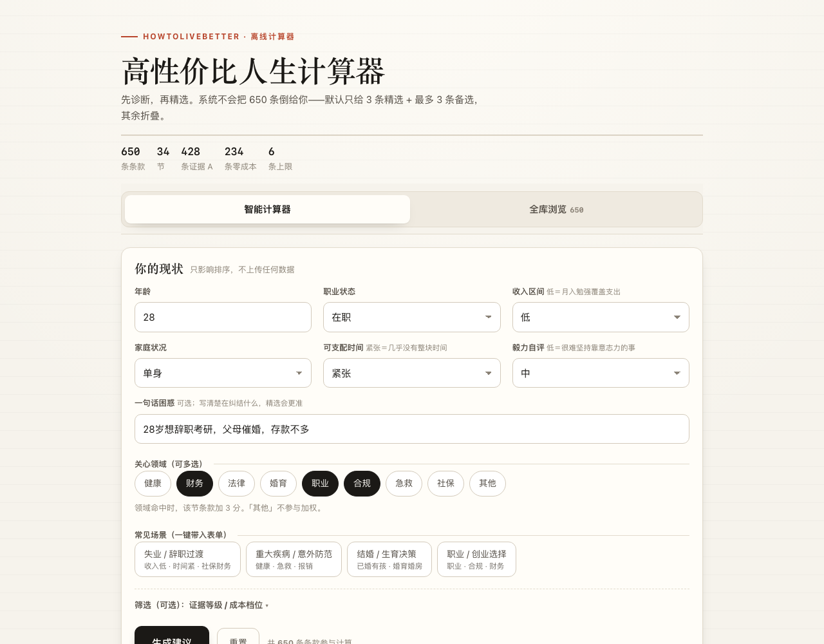Image resolution: width=824 pixels, height=644 pixels.
Task: Click the 6 条上限 statistic
Action: 281,158
